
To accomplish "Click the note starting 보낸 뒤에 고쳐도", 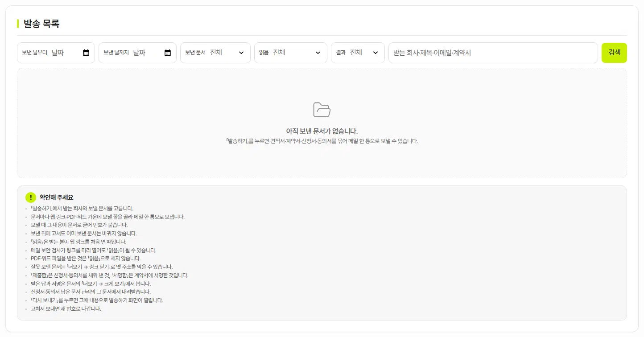I will point(84,234).
